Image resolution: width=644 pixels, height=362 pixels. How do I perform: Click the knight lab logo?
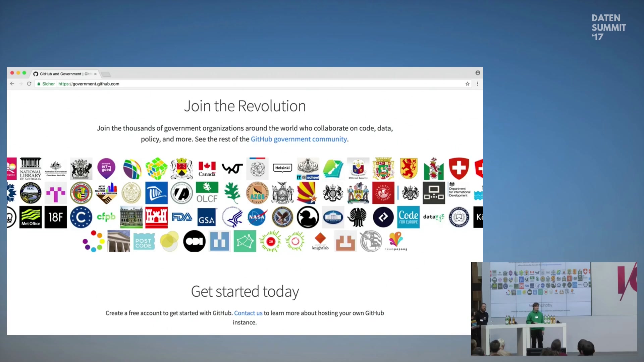click(x=320, y=241)
